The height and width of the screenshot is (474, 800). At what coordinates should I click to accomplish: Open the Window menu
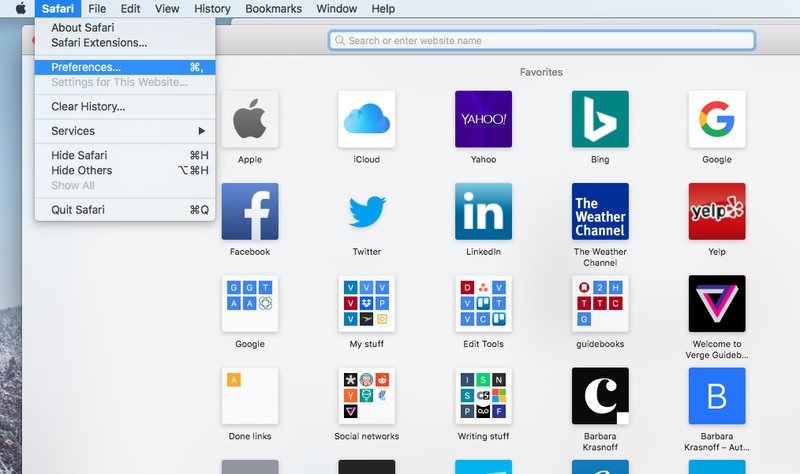click(x=337, y=9)
